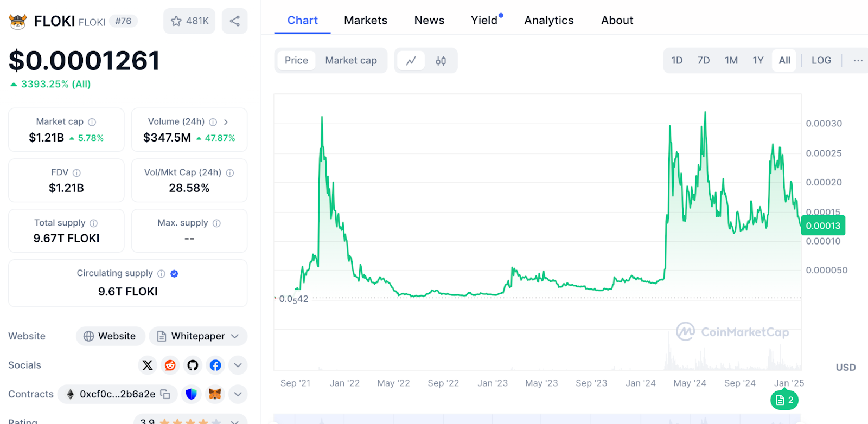868x424 pixels.
Task: Toggle LOG scale on chart
Action: click(821, 60)
